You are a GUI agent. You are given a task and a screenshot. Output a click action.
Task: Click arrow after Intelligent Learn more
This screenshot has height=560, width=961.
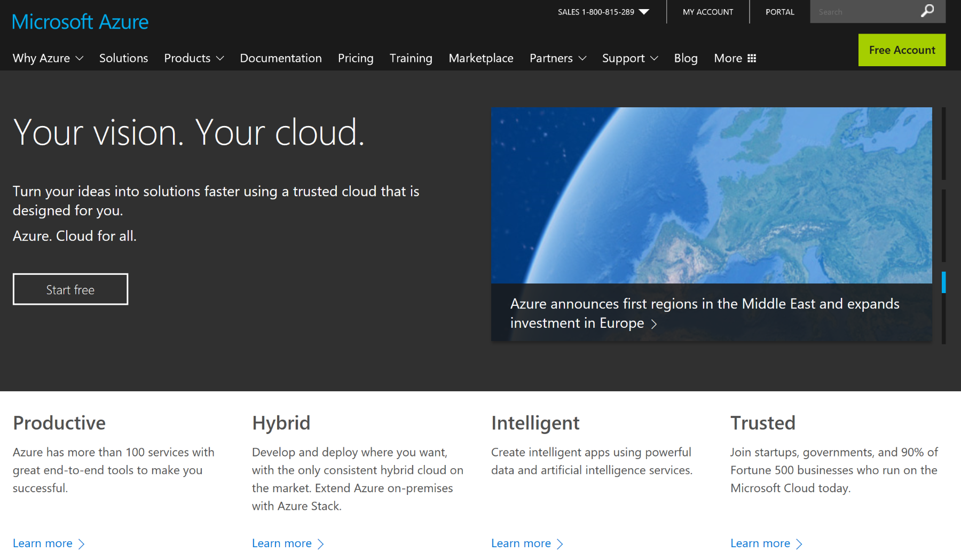click(560, 544)
